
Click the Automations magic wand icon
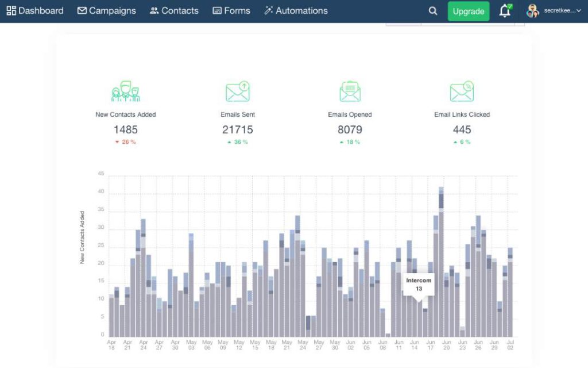point(269,10)
